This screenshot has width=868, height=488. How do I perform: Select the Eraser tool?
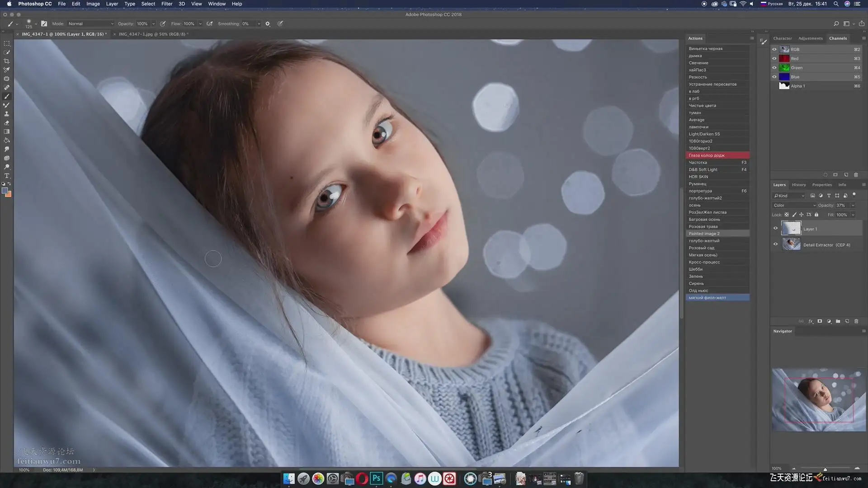[x=7, y=123]
